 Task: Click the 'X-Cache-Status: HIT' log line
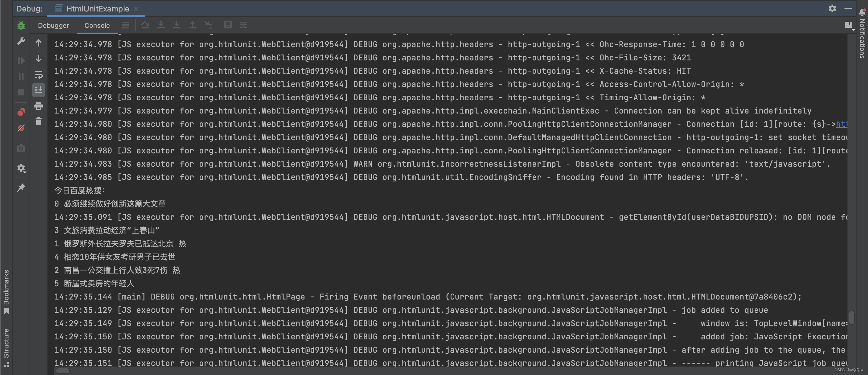[x=373, y=71]
